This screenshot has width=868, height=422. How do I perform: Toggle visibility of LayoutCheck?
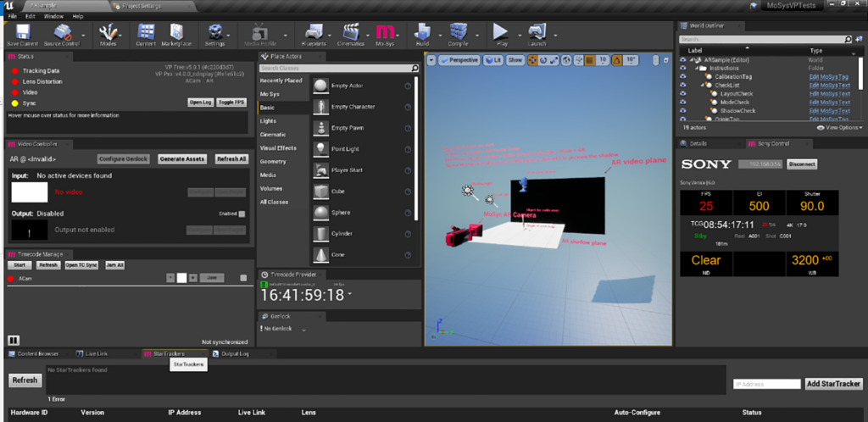point(682,94)
